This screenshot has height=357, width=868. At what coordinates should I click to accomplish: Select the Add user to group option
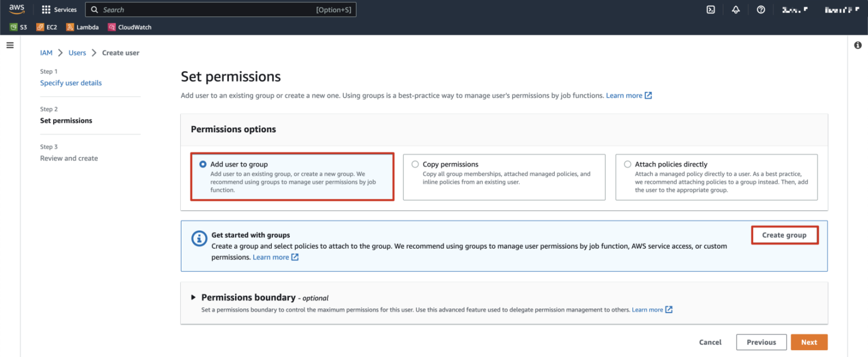pyautogui.click(x=203, y=164)
